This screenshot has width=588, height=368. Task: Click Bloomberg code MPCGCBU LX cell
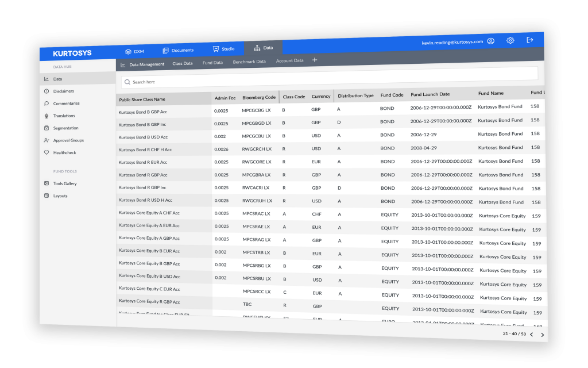[x=256, y=136]
